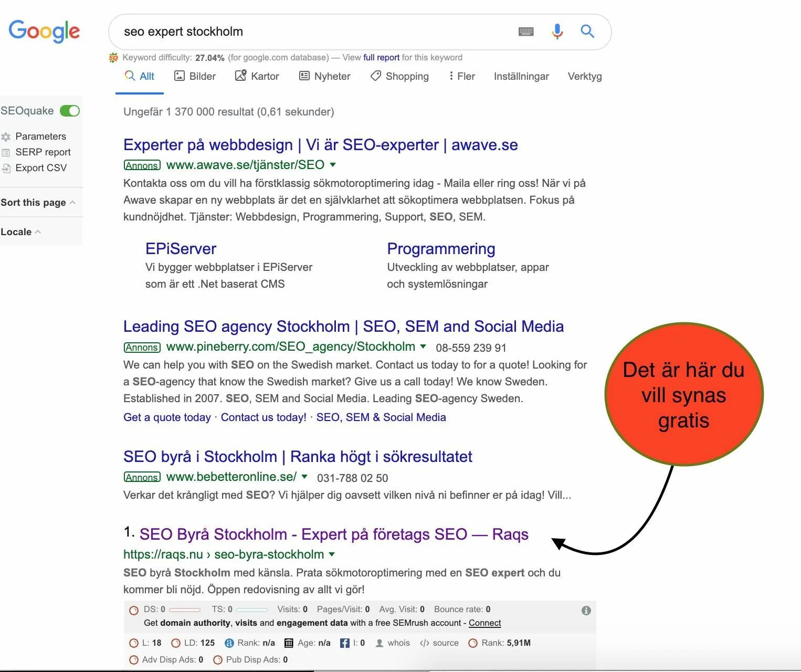
Task: Click the whois person icon
Action: click(380, 643)
